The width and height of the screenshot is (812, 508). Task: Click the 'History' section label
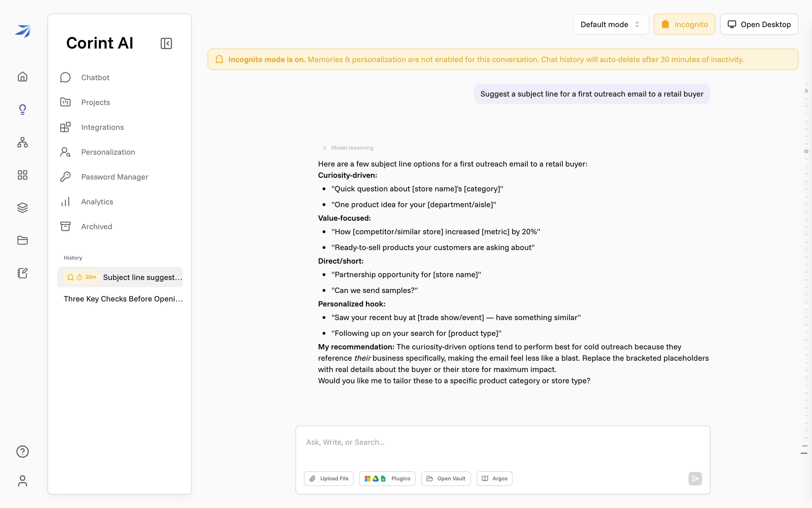point(73,258)
